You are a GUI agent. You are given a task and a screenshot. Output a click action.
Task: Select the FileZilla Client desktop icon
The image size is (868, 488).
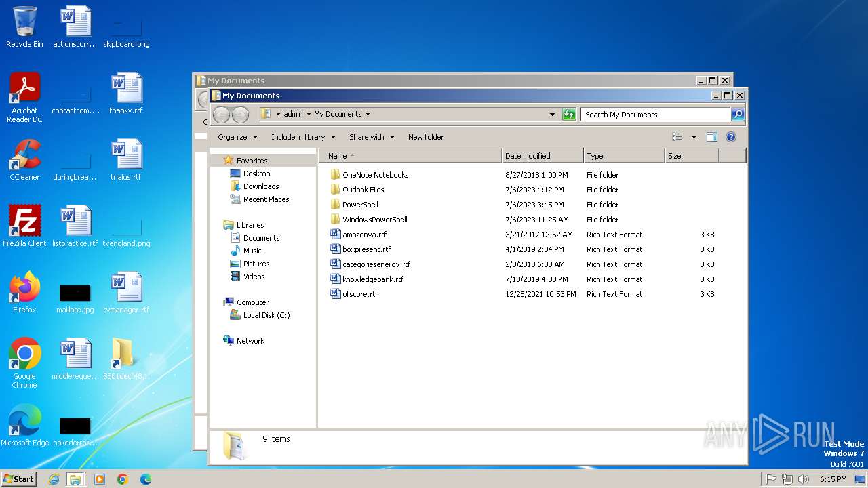pyautogui.click(x=24, y=226)
